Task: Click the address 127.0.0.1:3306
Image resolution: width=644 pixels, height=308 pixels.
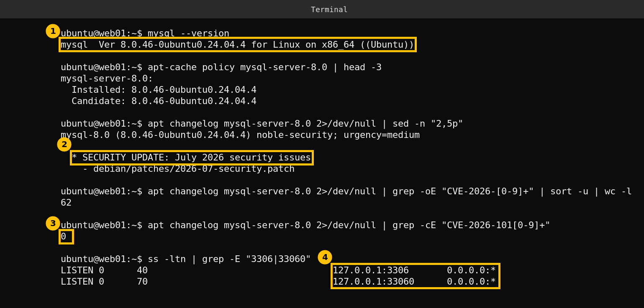Action: pos(371,270)
